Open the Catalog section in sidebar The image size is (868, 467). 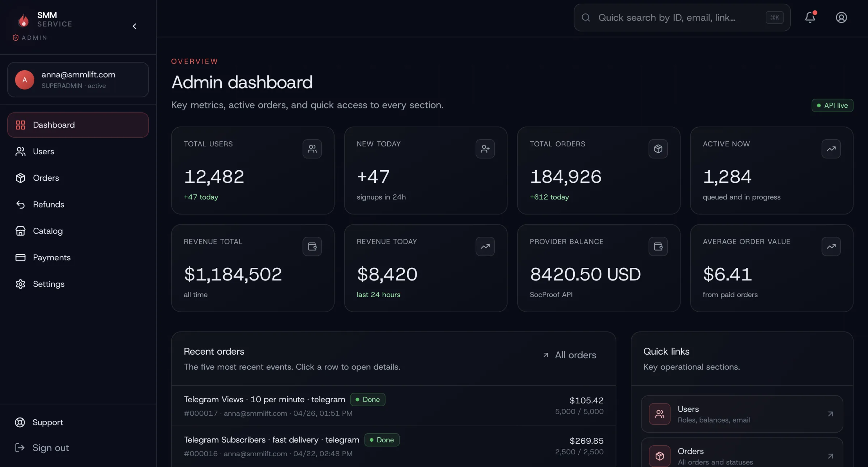[48, 231]
